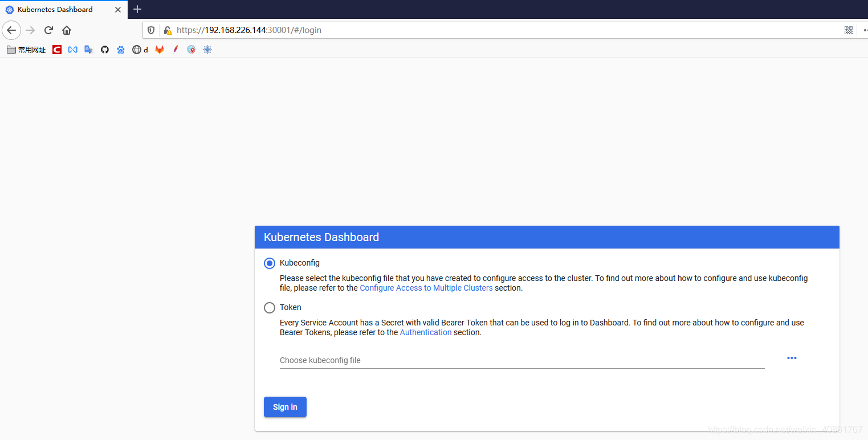Click the browser forward arrow
The width and height of the screenshot is (868, 440).
[x=30, y=30]
